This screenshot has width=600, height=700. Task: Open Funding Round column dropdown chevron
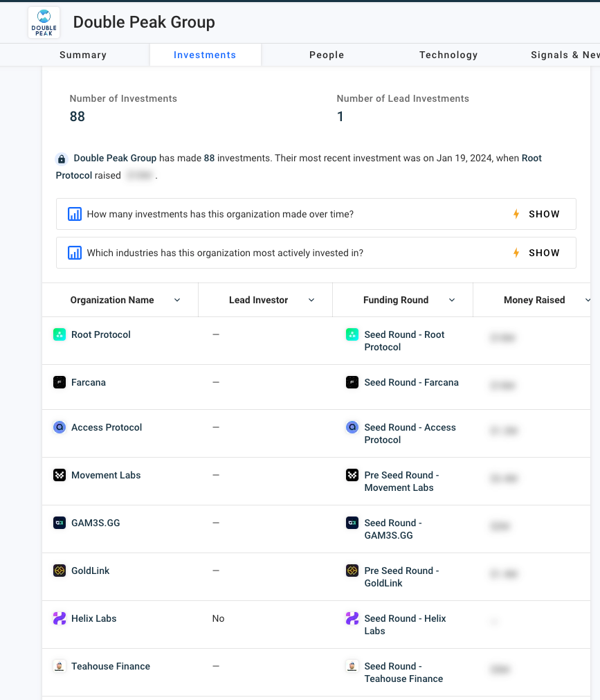pyautogui.click(x=452, y=300)
